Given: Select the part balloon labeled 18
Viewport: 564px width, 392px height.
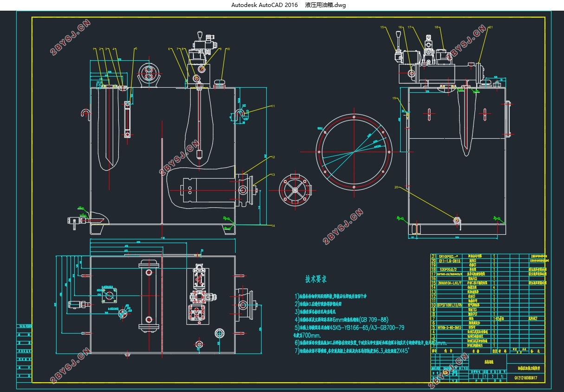Looking at the screenshot, I should 436,28.
